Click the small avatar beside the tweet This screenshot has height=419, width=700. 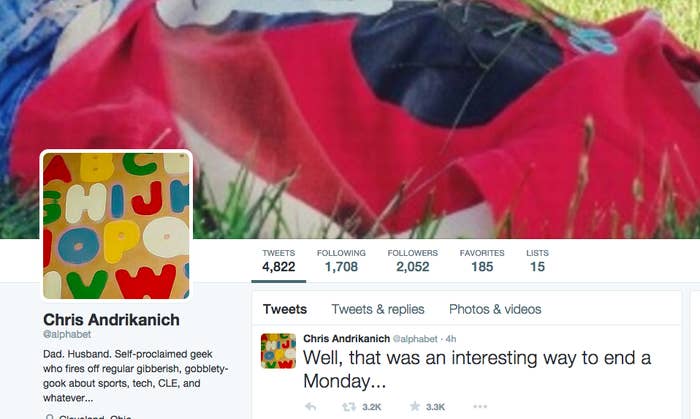278,351
